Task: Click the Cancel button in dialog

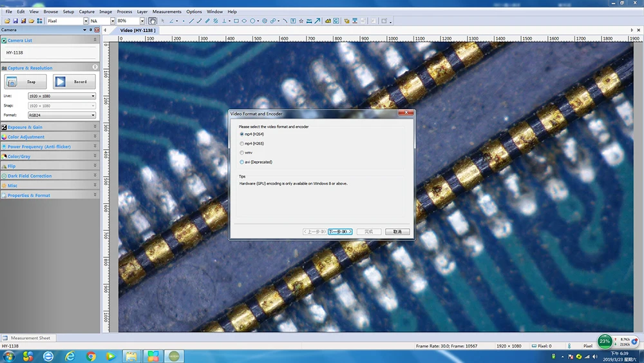Action: pos(397,231)
